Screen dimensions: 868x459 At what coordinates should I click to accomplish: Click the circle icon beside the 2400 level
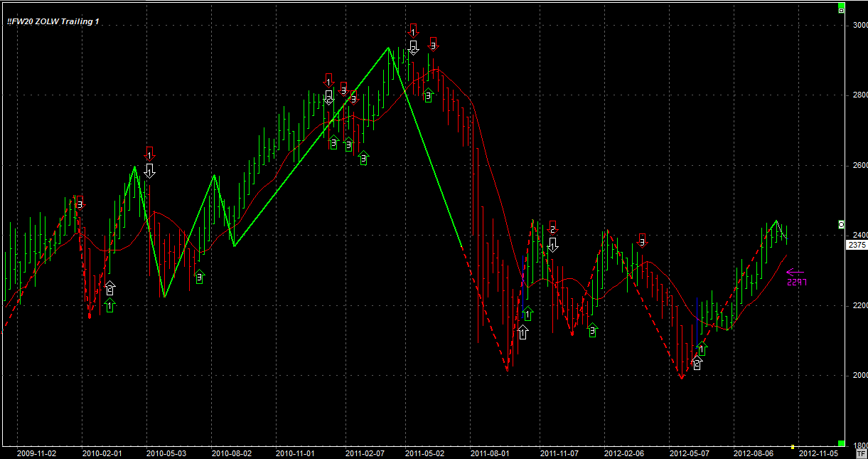tap(842, 224)
